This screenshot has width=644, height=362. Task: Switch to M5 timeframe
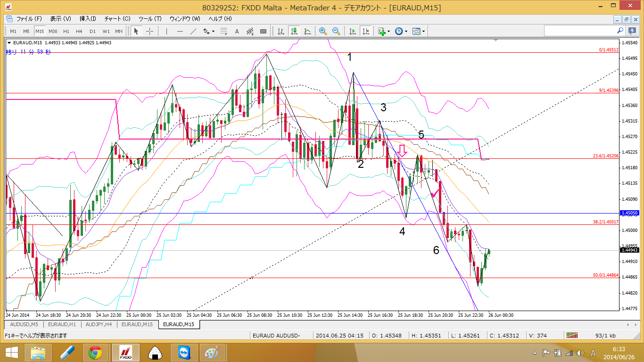[26, 31]
